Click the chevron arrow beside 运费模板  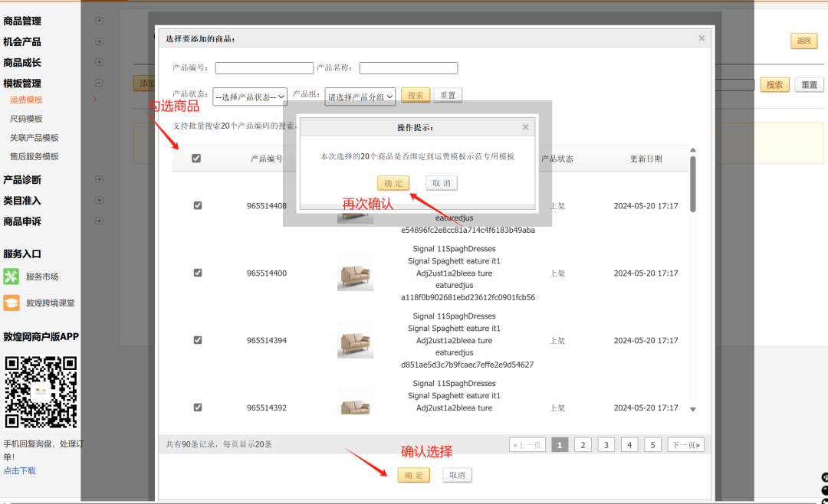point(95,99)
